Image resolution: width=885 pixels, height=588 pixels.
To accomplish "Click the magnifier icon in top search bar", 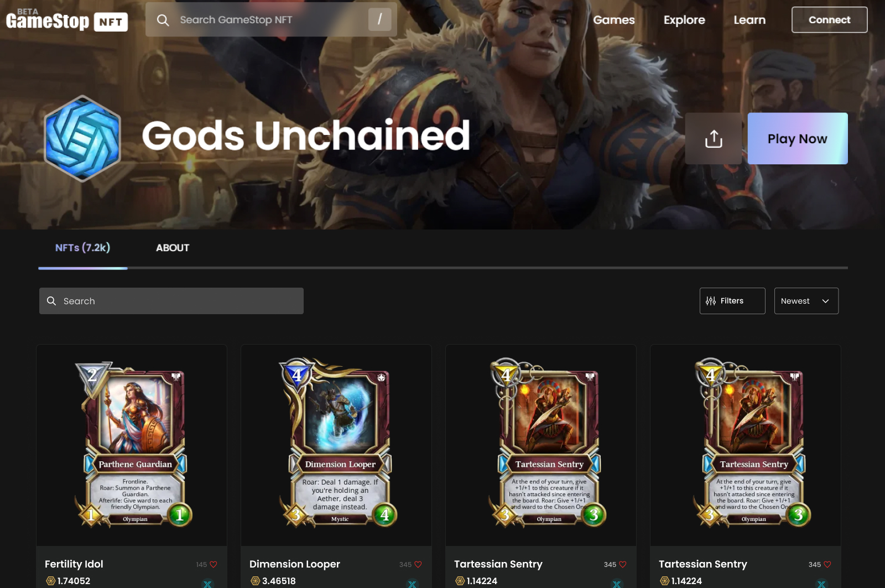I will [x=163, y=20].
